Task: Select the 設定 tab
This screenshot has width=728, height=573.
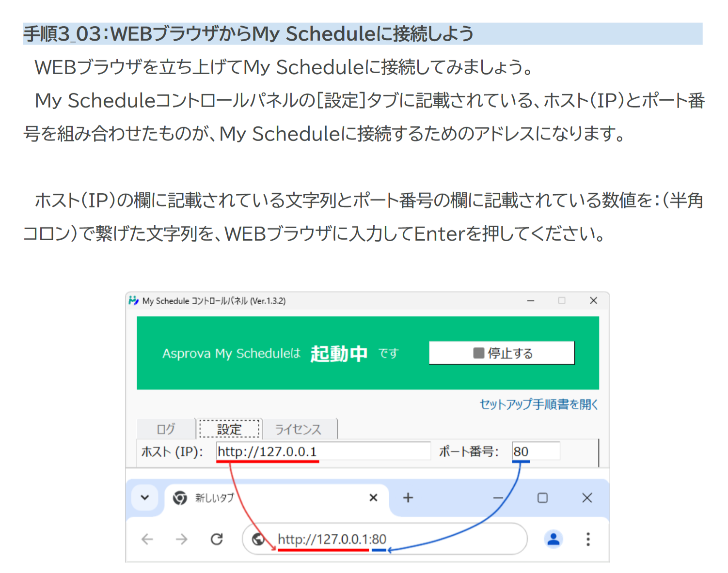Action: click(229, 429)
